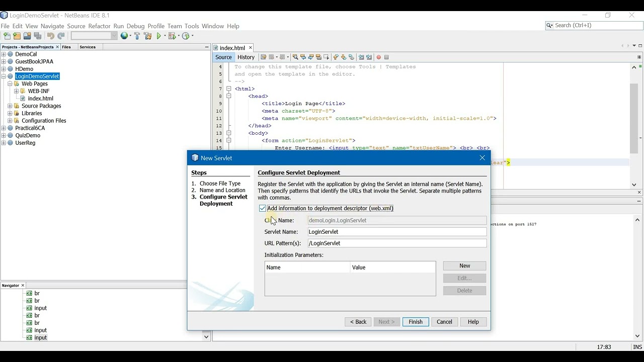The height and width of the screenshot is (362, 644).
Task: Click the Undo arrow in the main toolbar
Action: (50, 36)
